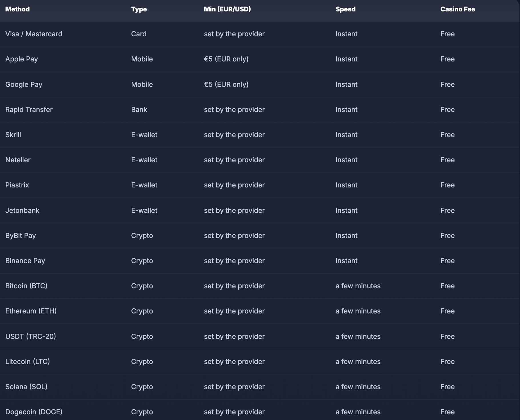Click the USDT (TRC-20) method cell

point(31,337)
